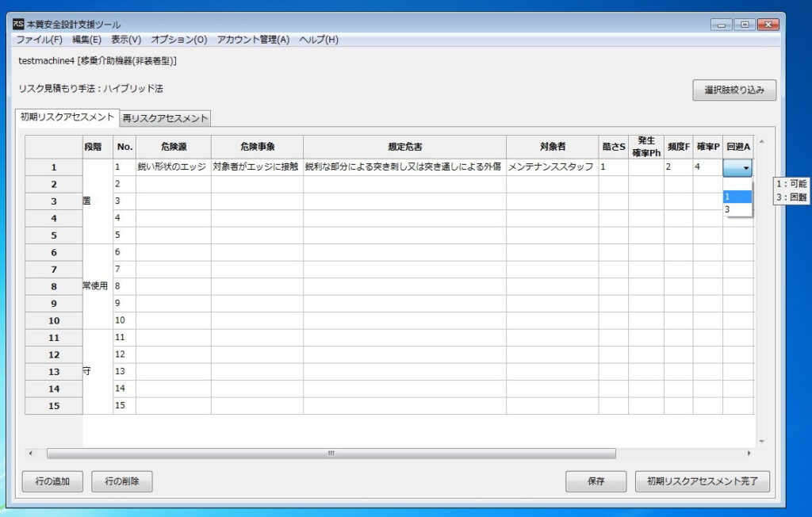Click the 選択肢絞り込み button
812x517 pixels.
click(734, 90)
